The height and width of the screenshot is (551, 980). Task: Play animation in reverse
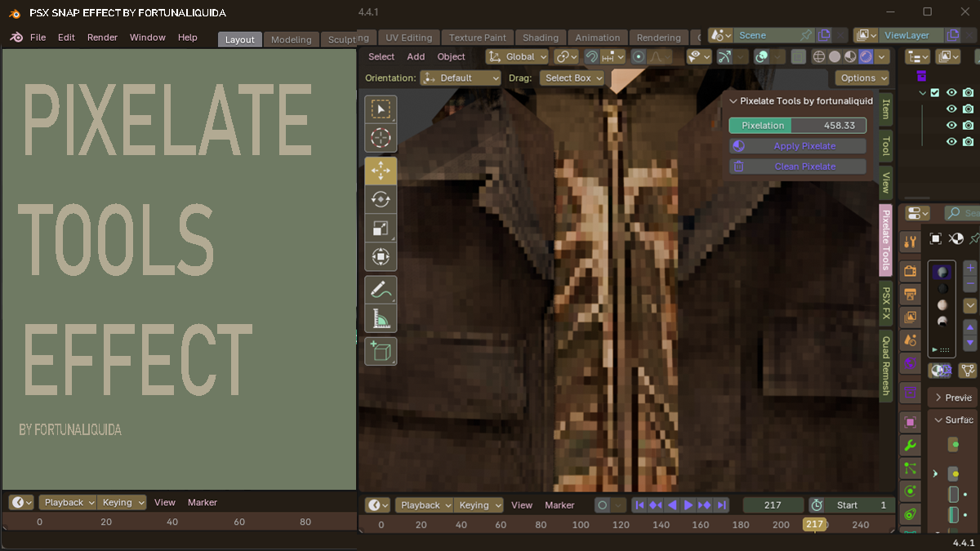[672, 505]
